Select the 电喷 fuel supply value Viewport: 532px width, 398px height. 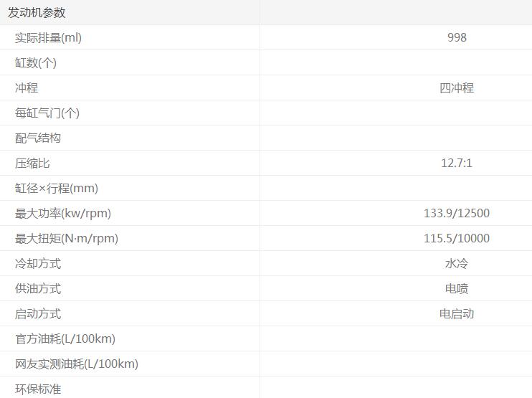(x=457, y=288)
